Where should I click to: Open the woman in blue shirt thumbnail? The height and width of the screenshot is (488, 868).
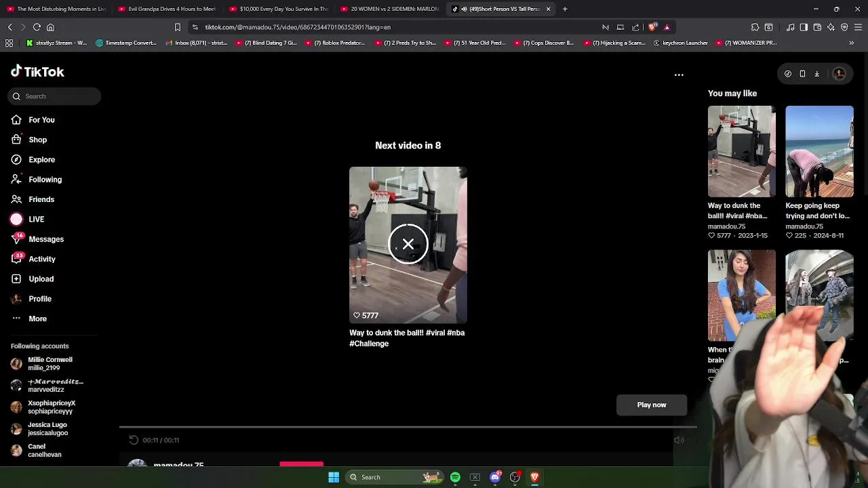pyautogui.click(x=741, y=296)
